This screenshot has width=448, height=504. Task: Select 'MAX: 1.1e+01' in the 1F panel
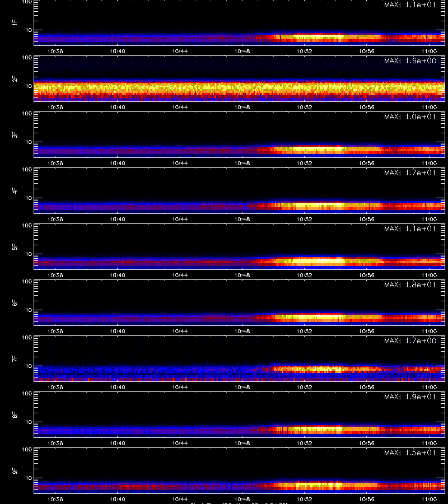click(410, 5)
